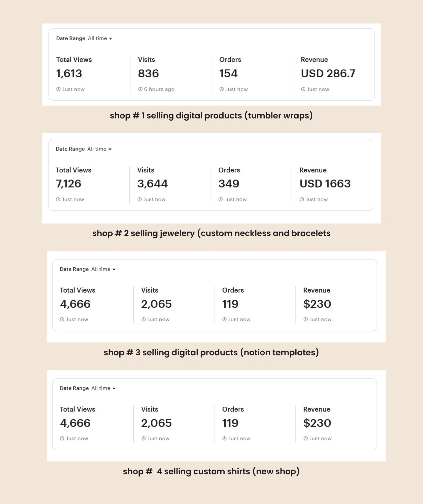Select the clock icon below Visits 3,644
The image size is (423, 504).
coord(139,199)
